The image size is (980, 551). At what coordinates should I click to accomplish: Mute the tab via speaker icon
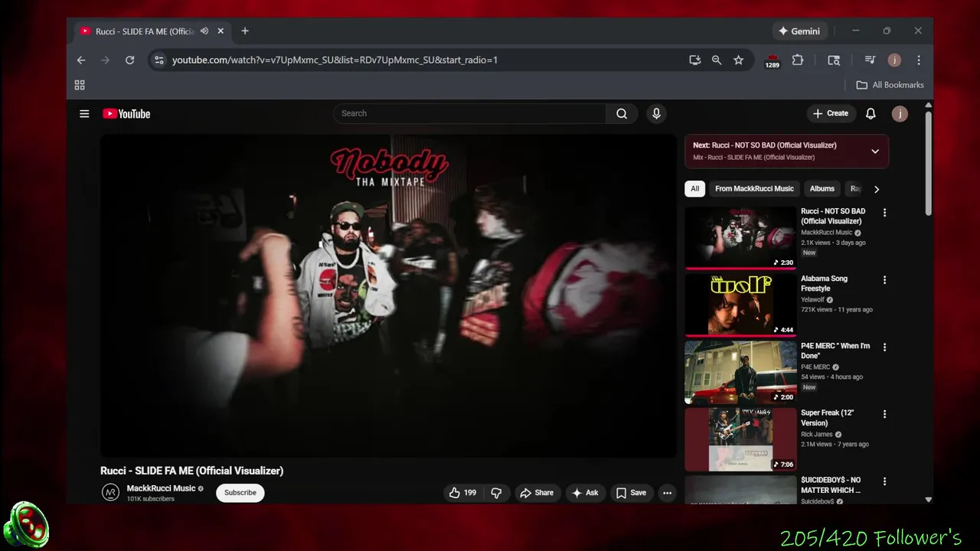coord(204,31)
